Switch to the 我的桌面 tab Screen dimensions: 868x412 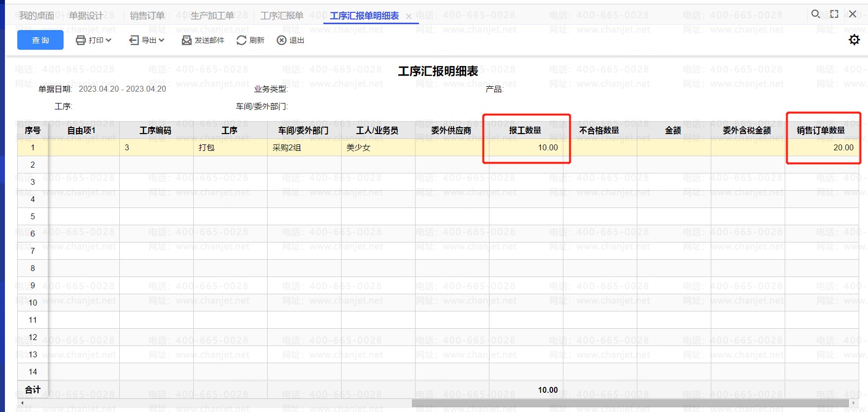[37, 16]
